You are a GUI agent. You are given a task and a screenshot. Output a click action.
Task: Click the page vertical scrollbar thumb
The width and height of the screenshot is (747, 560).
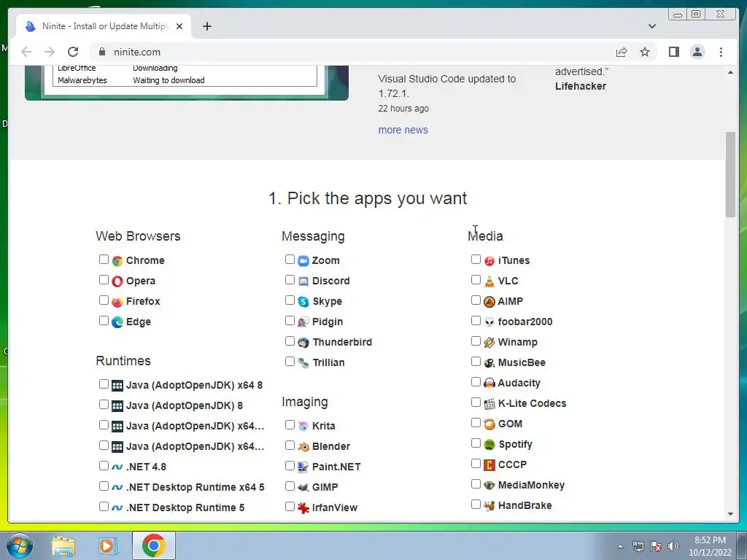point(730,175)
